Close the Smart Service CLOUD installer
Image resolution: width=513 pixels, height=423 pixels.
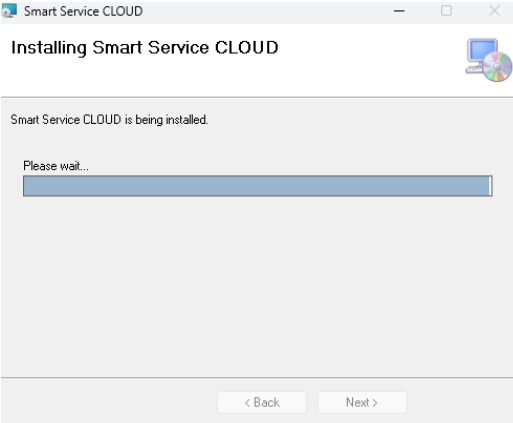pos(494,11)
